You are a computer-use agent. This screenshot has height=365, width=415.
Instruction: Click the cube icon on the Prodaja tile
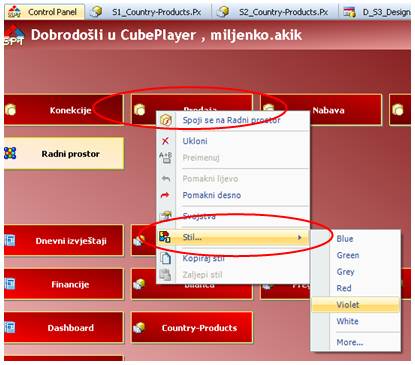coord(139,109)
